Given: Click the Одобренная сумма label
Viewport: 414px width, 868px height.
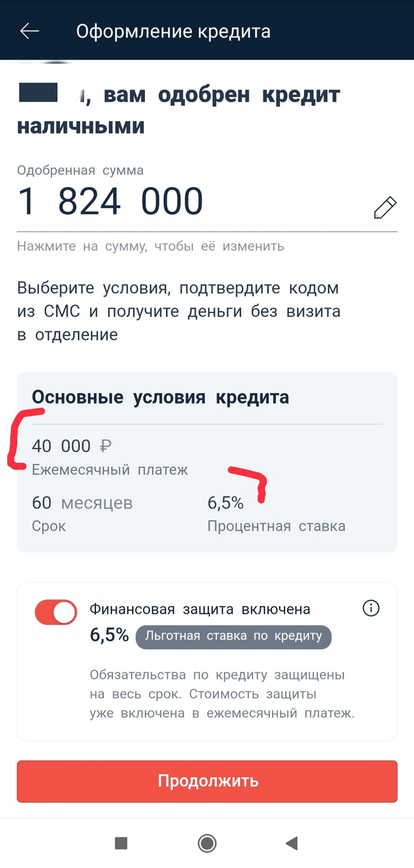Looking at the screenshot, I should click(80, 171).
